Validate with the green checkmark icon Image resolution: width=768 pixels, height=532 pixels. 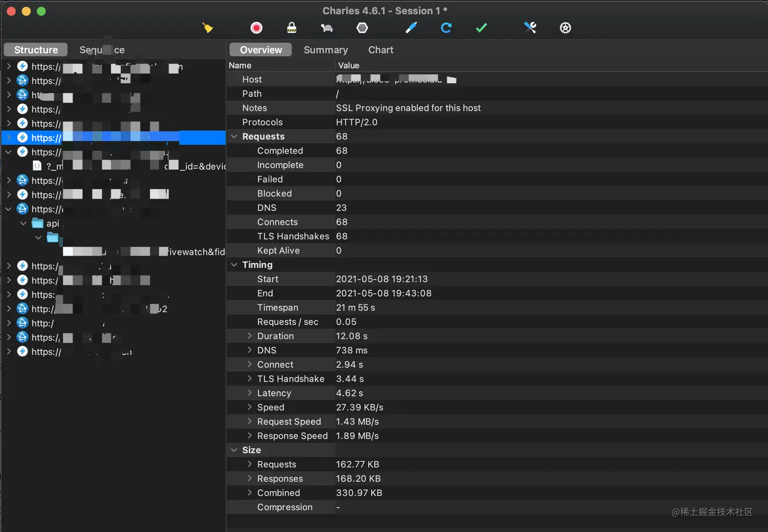pos(482,27)
